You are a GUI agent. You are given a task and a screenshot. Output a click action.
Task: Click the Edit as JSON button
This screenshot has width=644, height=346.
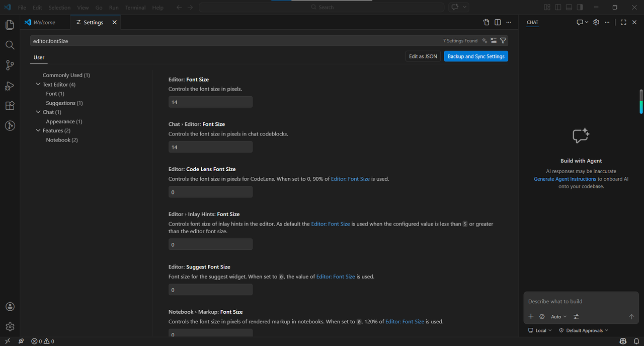click(x=423, y=56)
